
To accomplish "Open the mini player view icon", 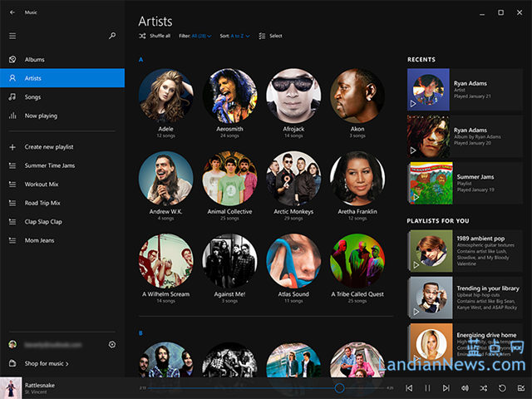I will pyautogui.click(x=521, y=388).
